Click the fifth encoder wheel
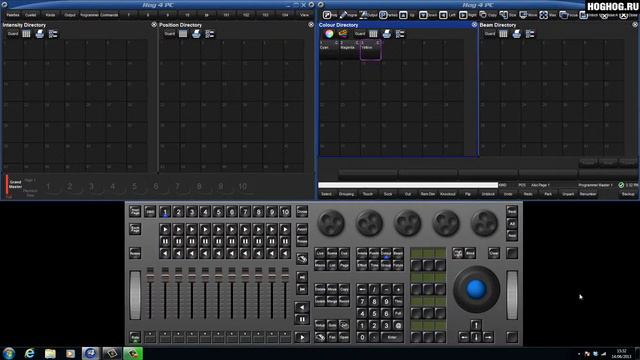The image size is (640, 360). [x=484, y=223]
